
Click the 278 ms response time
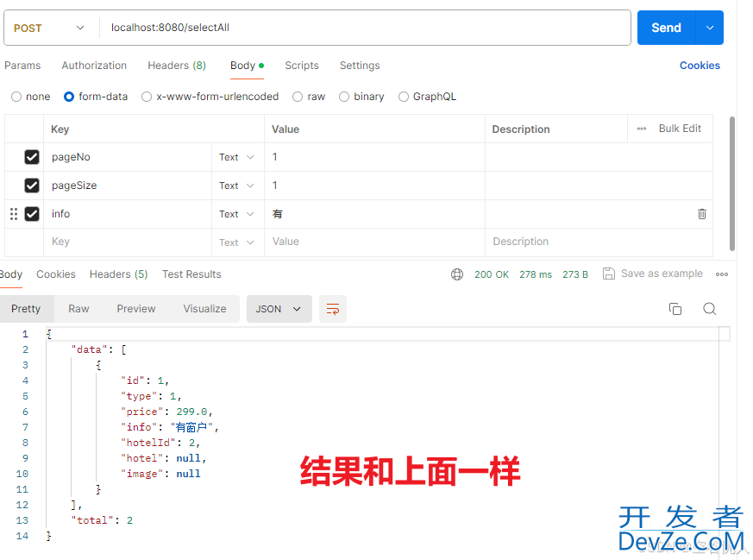[536, 274]
